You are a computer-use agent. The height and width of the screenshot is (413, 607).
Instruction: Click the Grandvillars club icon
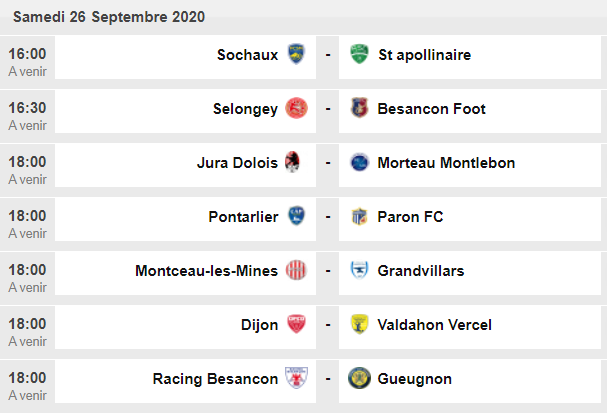coord(358,271)
